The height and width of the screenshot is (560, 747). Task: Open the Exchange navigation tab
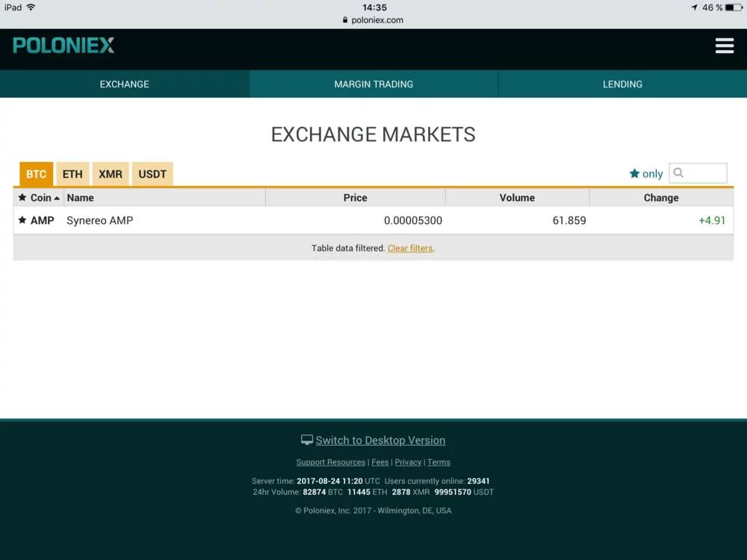click(124, 84)
